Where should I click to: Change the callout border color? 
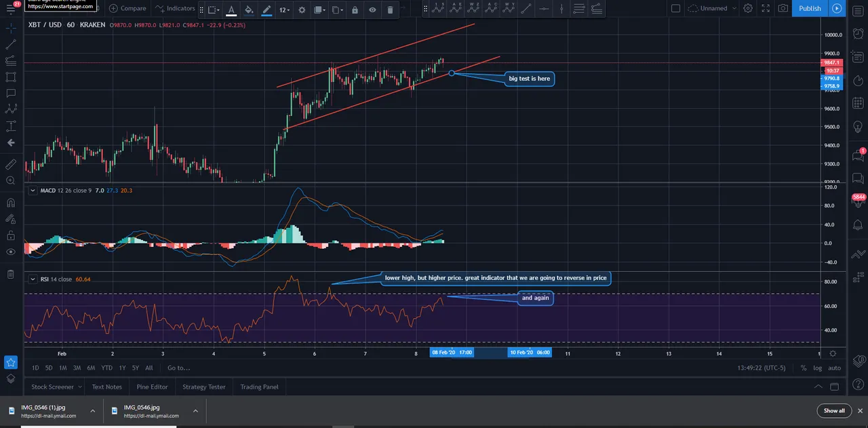coord(267,9)
